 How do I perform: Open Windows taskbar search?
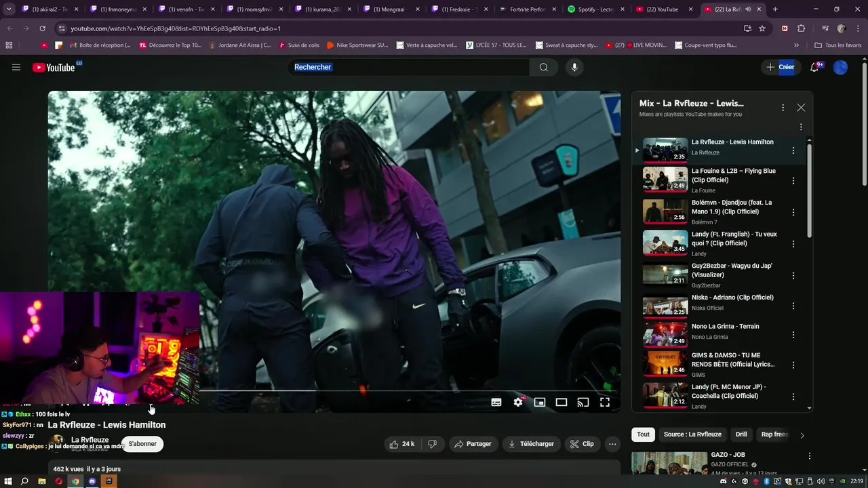click(x=25, y=481)
